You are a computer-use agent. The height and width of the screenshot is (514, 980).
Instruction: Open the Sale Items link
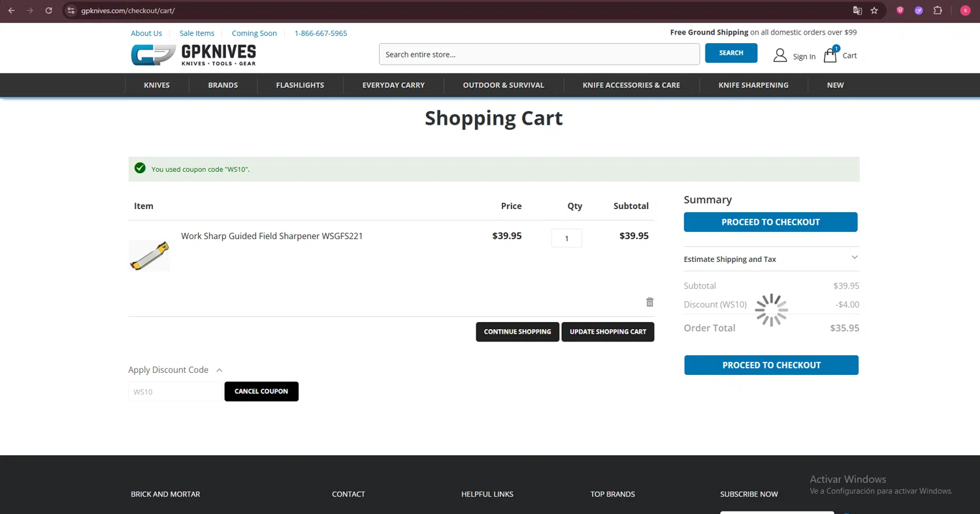(197, 33)
